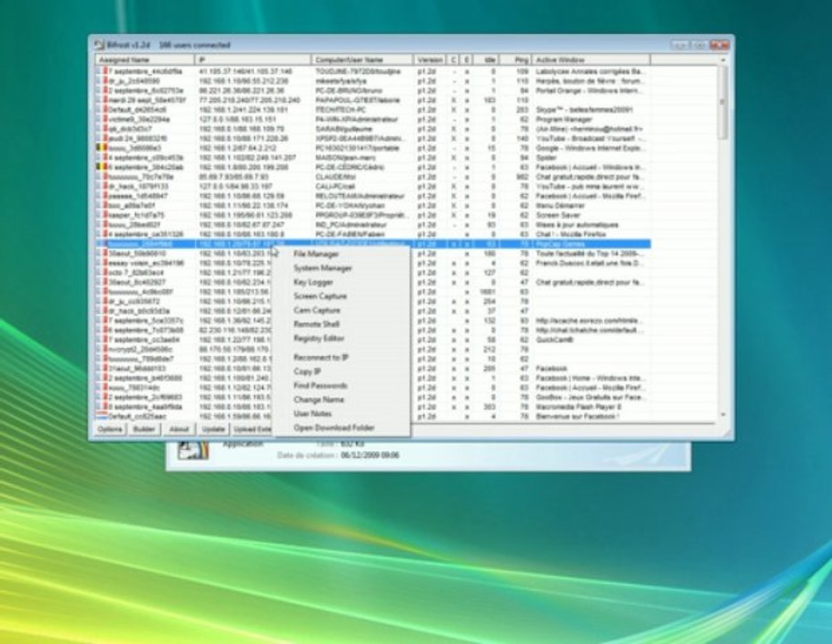Choose Find Passwords menu item
The height and width of the screenshot is (644, 832).
tap(320, 386)
